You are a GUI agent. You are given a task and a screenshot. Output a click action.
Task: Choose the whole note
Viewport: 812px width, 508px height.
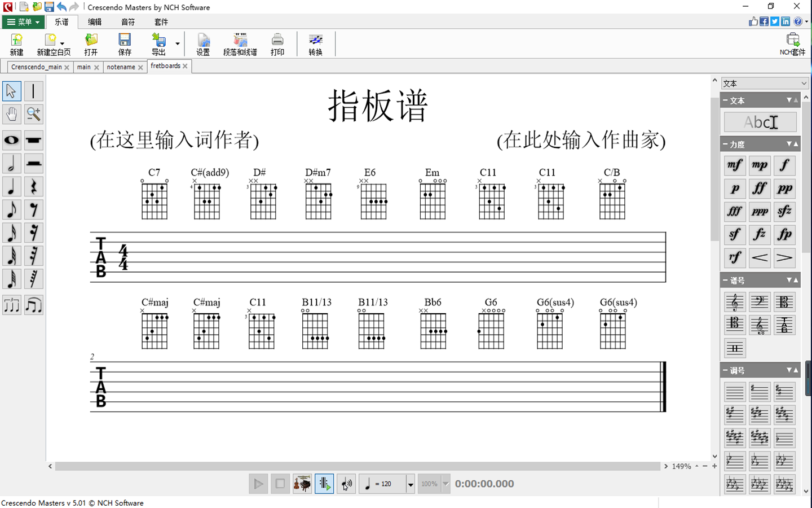click(x=11, y=140)
